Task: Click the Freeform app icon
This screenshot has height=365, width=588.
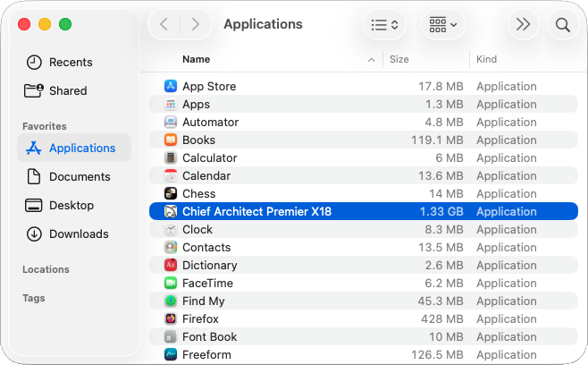Action: tap(171, 354)
